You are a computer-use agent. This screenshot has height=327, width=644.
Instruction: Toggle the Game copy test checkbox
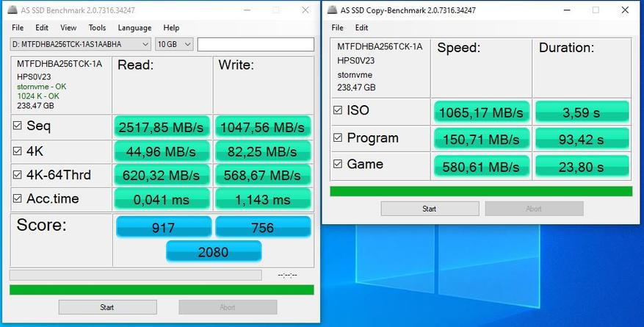pyautogui.click(x=338, y=164)
